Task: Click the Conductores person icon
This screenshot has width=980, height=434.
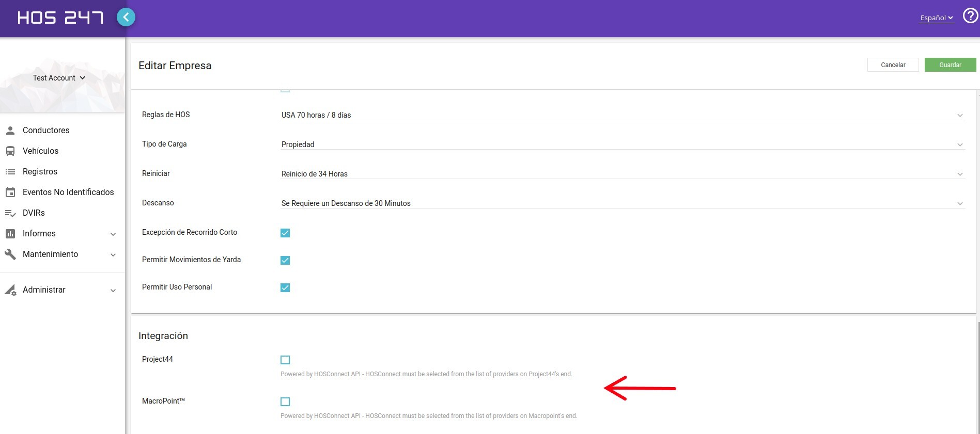Action: click(10, 131)
